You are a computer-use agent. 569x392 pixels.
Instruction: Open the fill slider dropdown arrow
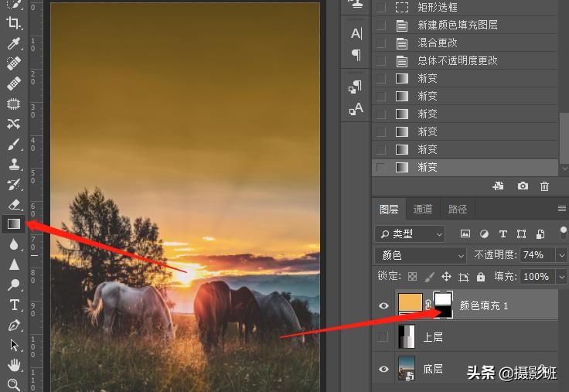coord(562,277)
